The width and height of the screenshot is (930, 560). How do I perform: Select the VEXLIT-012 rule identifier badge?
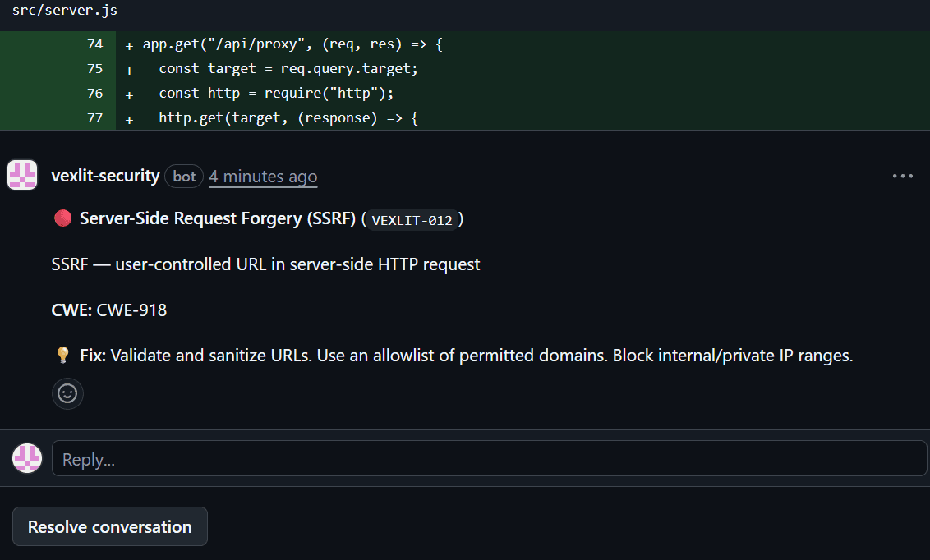414,220
